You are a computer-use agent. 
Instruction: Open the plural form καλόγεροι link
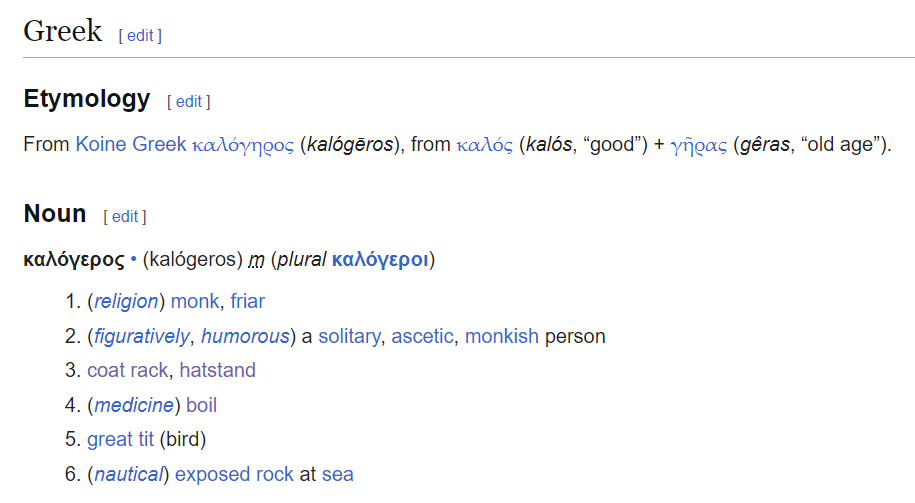pos(380,260)
